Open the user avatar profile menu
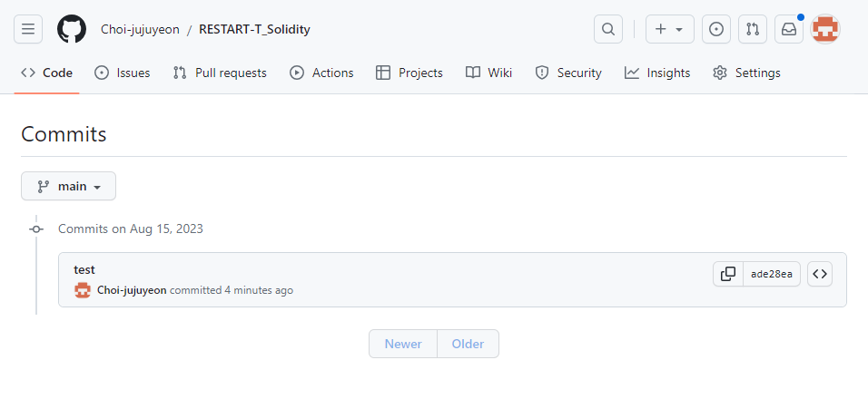This screenshot has width=868, height=399. tap(825, 29)
